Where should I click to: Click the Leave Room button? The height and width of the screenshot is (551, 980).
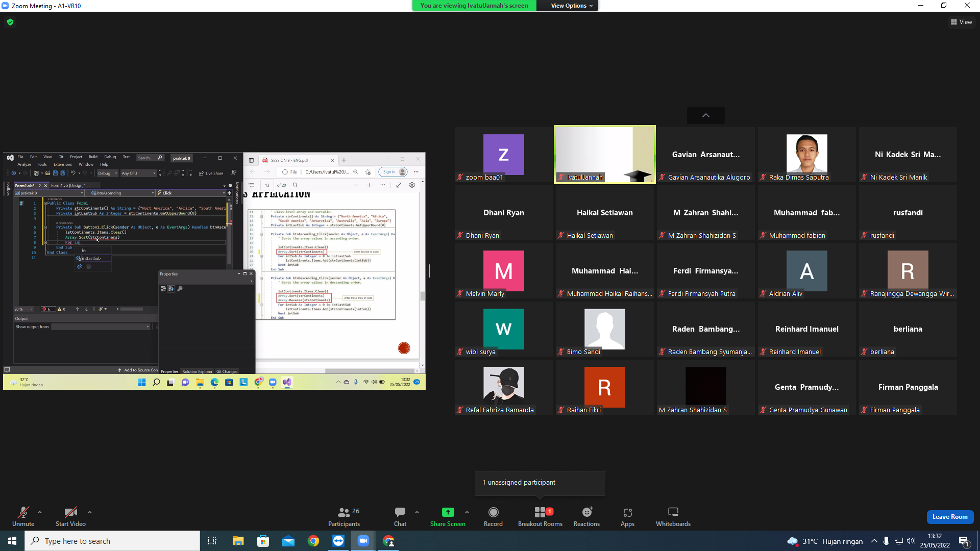tap(950, 517)
